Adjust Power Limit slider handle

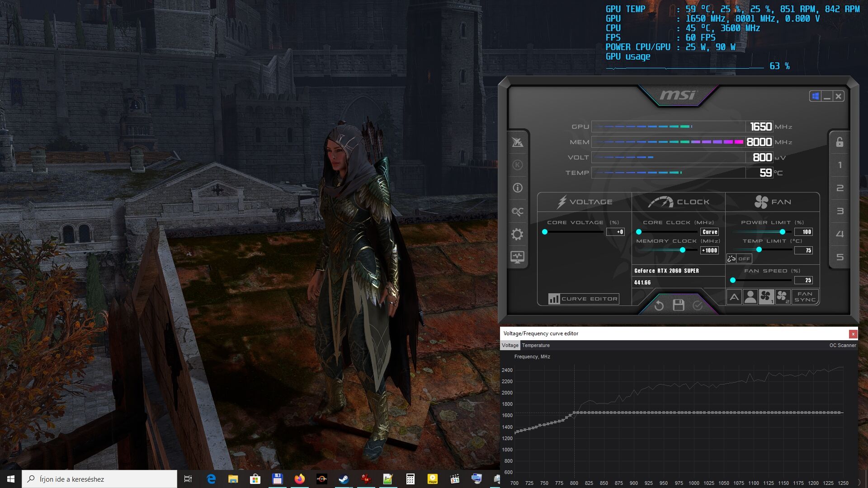point(783,232)
